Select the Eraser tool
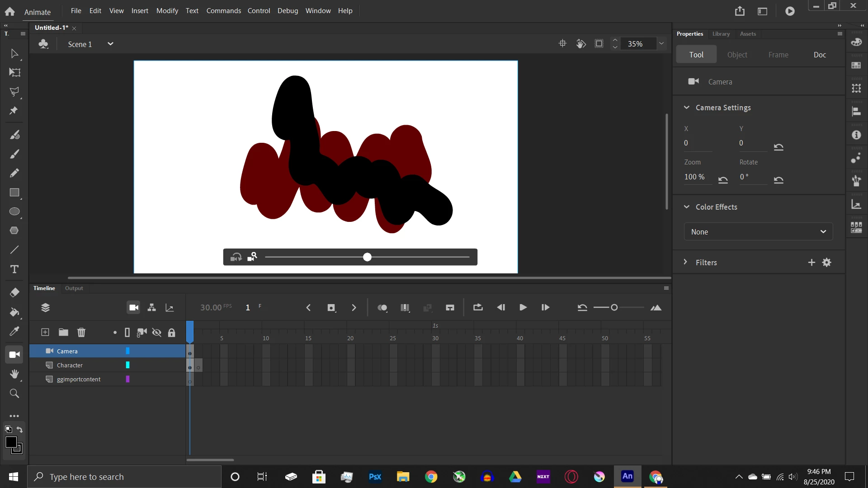Image resolution: width=868 pixels, height=488 pixels. [x=14, y=293]
